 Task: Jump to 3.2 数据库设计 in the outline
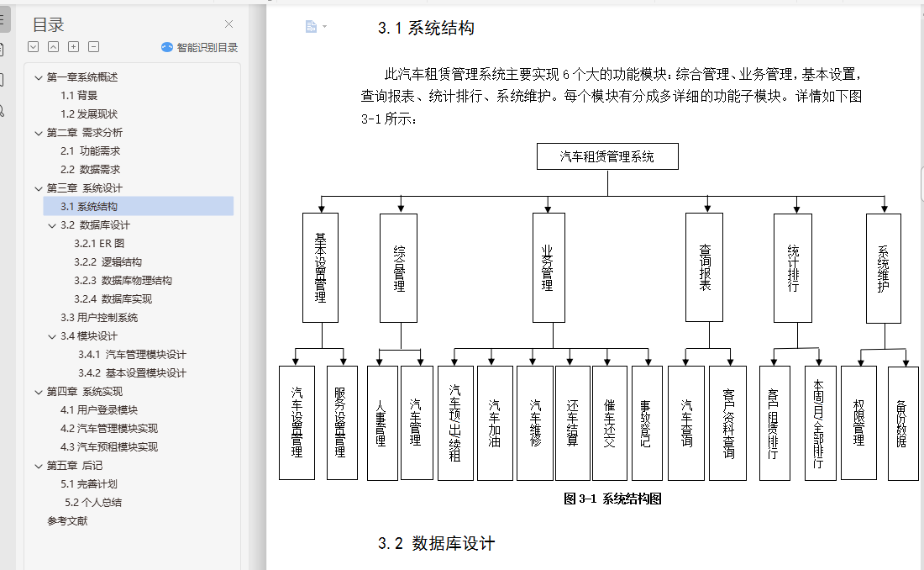(95, 224)
